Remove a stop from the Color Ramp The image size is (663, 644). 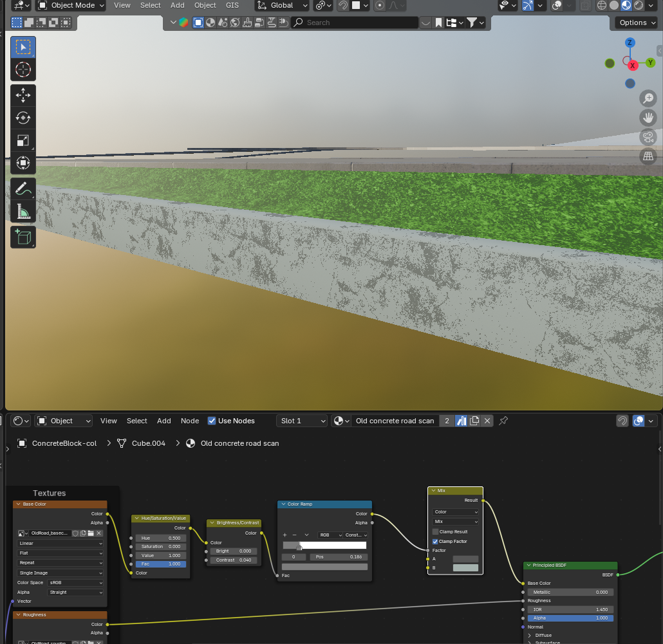tap(295, 535)
